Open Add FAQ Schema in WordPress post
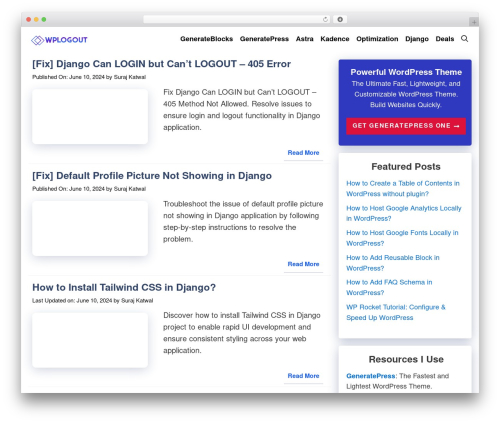This screenshot has height=423, width=500. click(389, 287)
